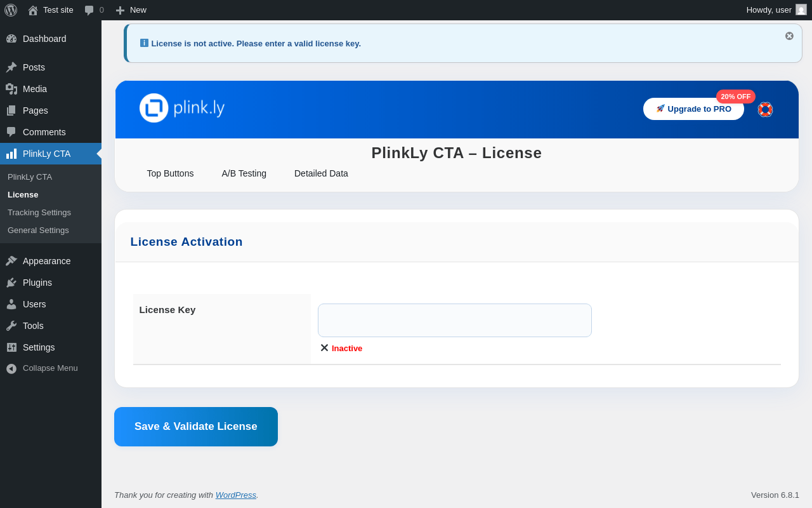Open the Pages menu item
Viewport: 812px width, 508px height.
click(x=51, y=110)
